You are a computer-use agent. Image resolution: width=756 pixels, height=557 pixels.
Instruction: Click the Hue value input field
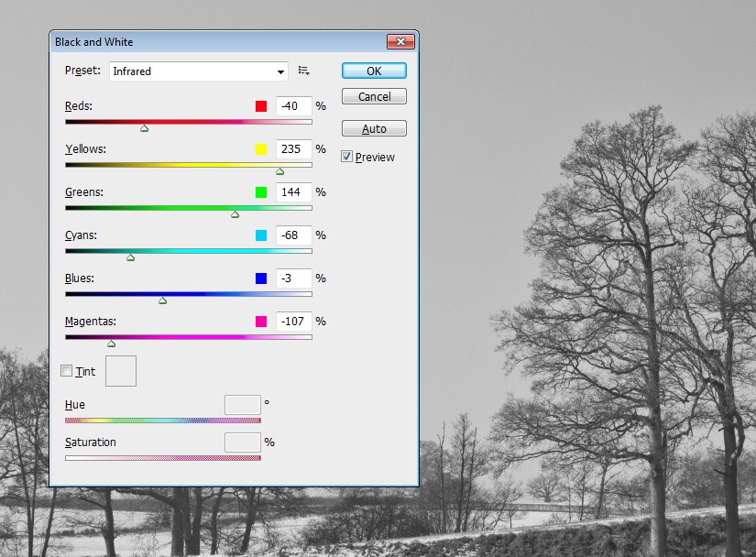point(243,405)
